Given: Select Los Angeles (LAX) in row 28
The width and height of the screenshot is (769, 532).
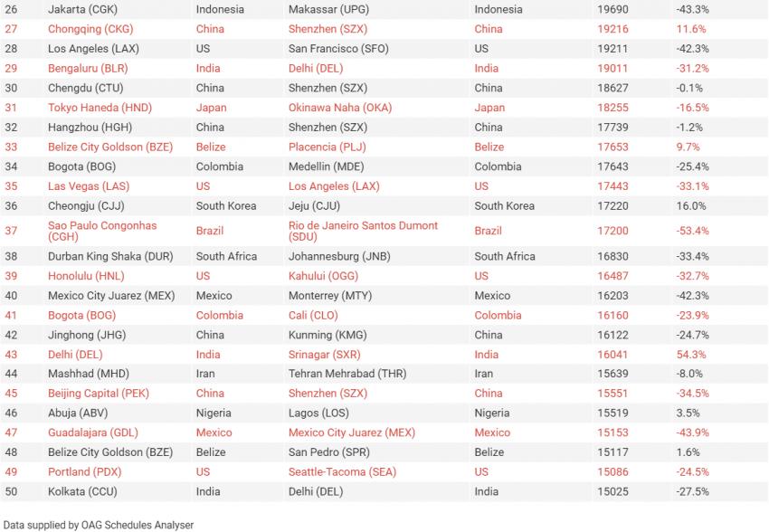Looking at the screenshot, I should [x=93, y=49].
